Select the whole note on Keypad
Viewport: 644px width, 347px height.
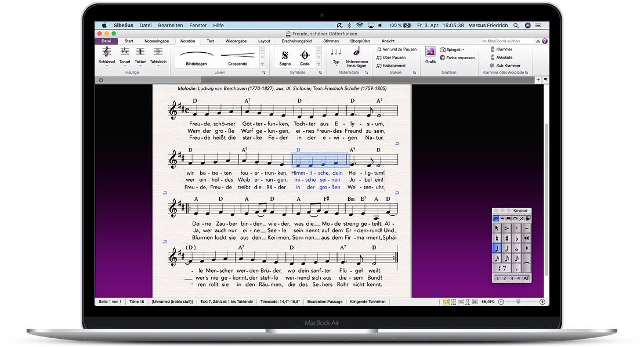tap(517, 248)
